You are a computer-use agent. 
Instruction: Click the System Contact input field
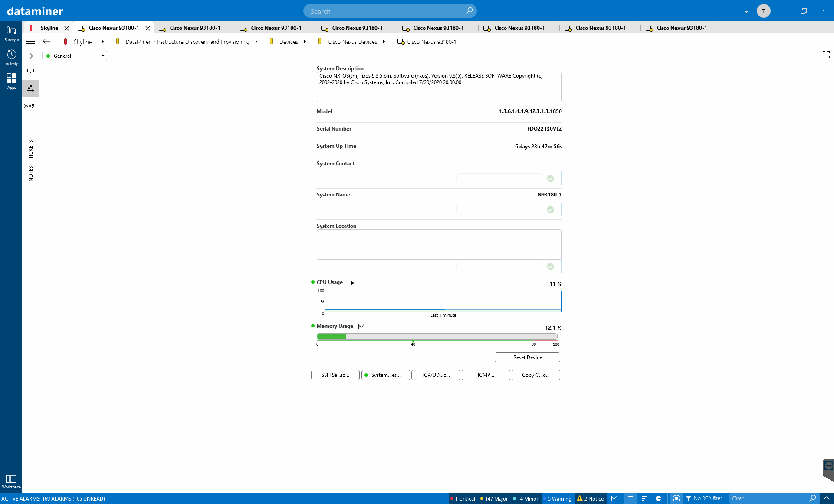pyautogui.click(x=499, y=178)
